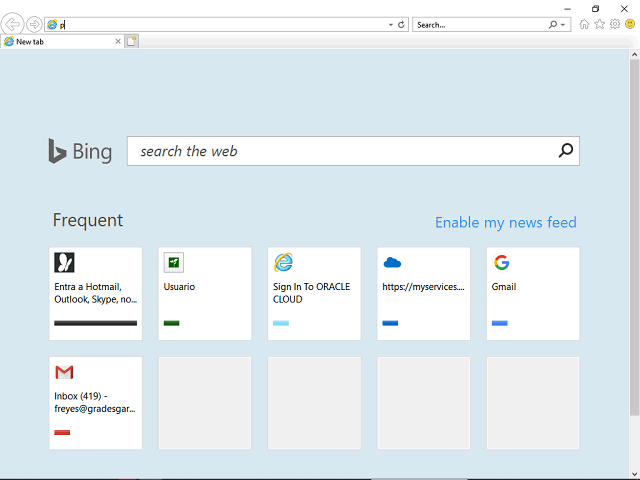Open the Usuario frequent site tile

pyautogui.click(x=205, y=293)
